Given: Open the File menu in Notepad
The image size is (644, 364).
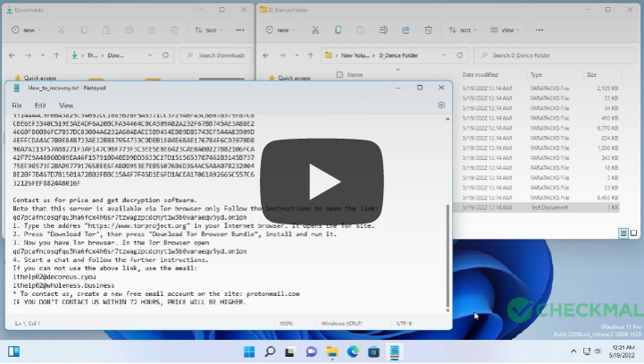Looking at the screenshot, I should pos(17,106).
